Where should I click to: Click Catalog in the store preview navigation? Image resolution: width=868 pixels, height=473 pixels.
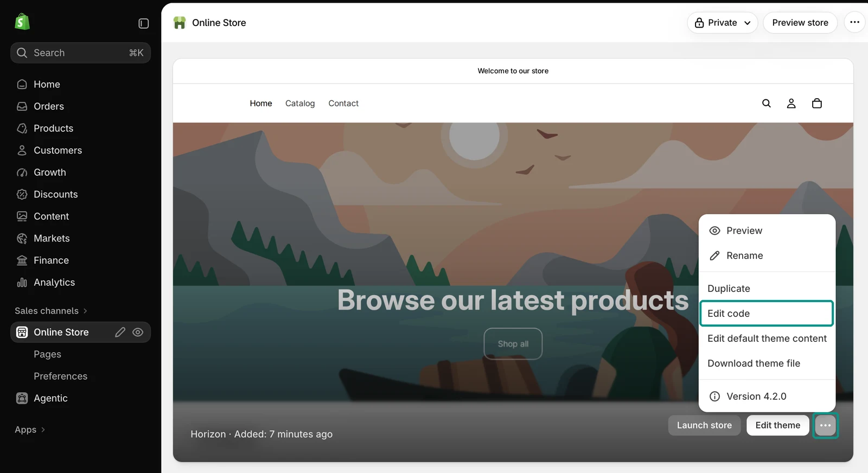tap(300, 103)
